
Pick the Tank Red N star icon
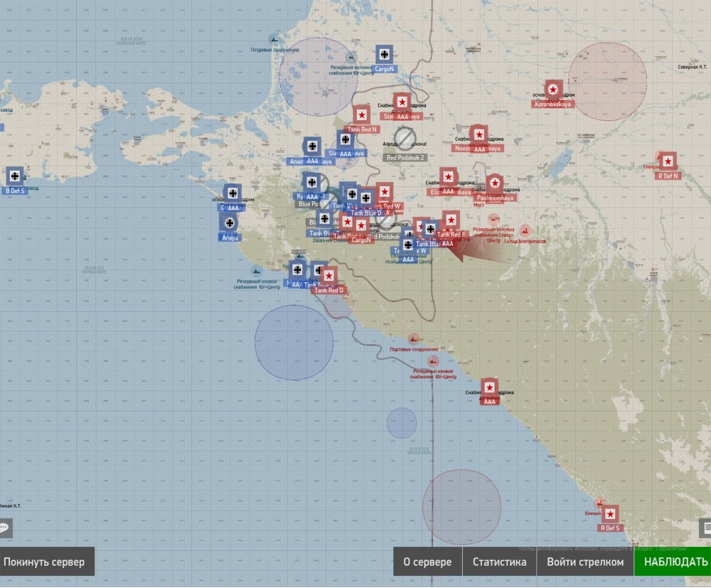pyautogui.click(x=361, y=115)
